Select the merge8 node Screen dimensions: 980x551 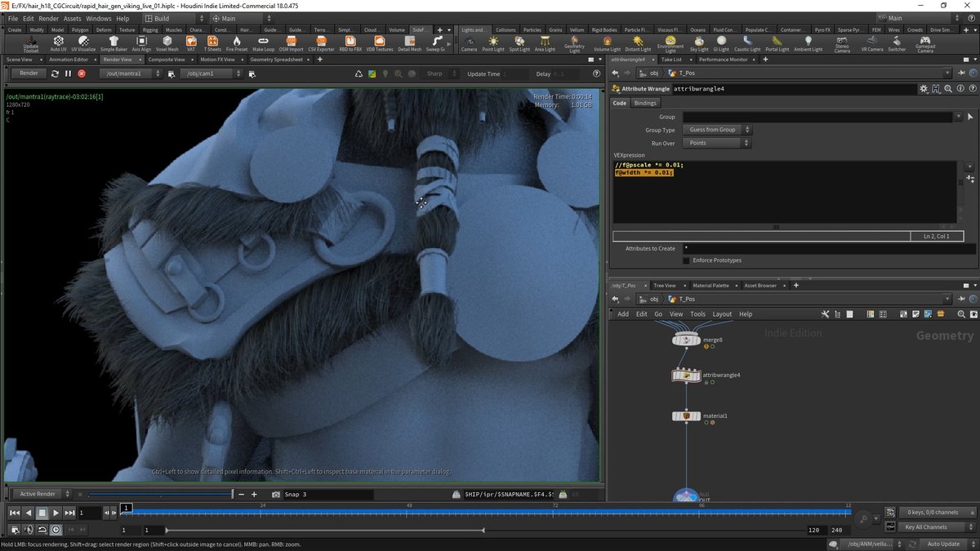coord(686,340)
